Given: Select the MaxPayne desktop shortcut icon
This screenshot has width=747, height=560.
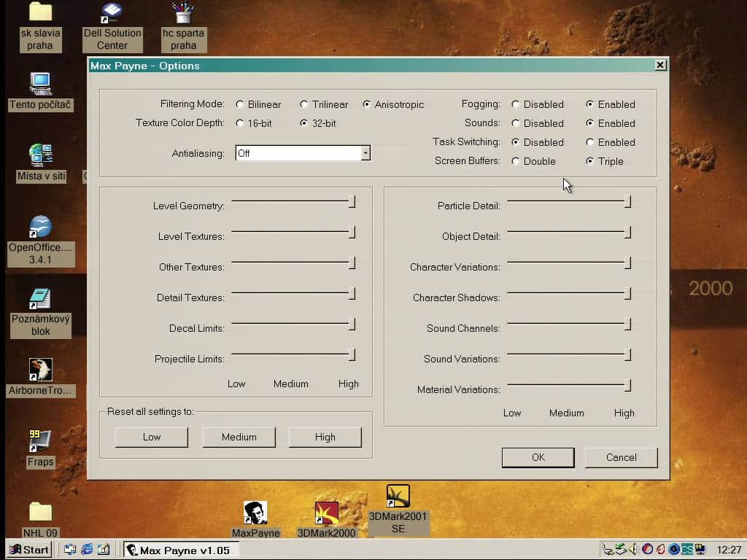Looking at the screenshot, I should (255, 513).
